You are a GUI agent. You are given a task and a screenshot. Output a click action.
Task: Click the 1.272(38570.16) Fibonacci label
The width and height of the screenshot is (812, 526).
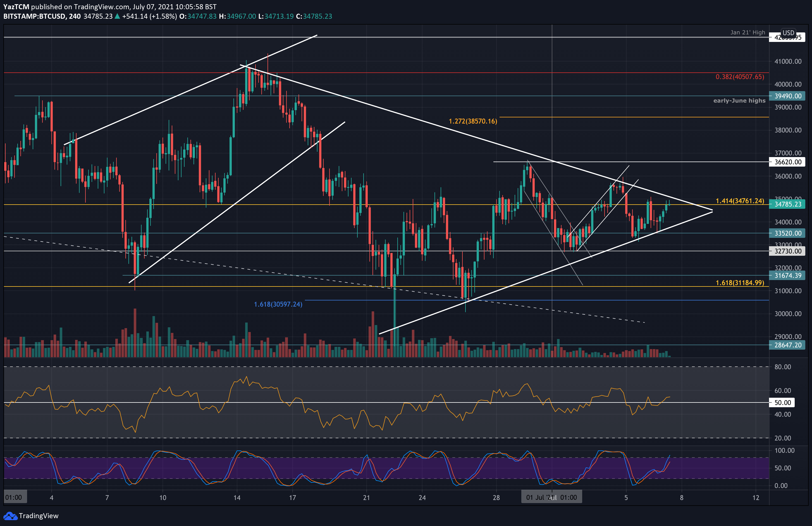pos(473,121)
